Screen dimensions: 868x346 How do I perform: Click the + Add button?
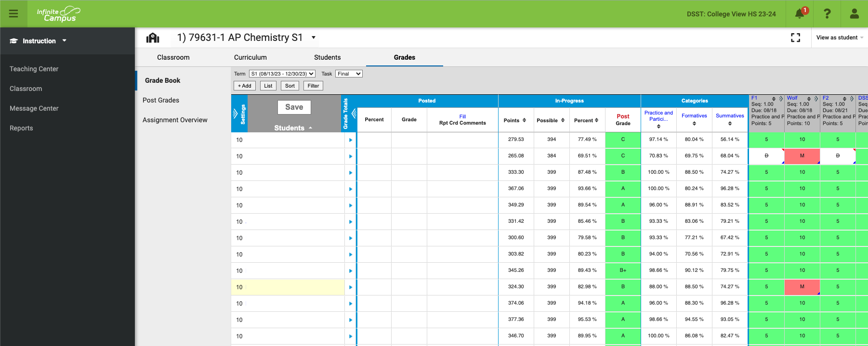click(x=245, y=86)
